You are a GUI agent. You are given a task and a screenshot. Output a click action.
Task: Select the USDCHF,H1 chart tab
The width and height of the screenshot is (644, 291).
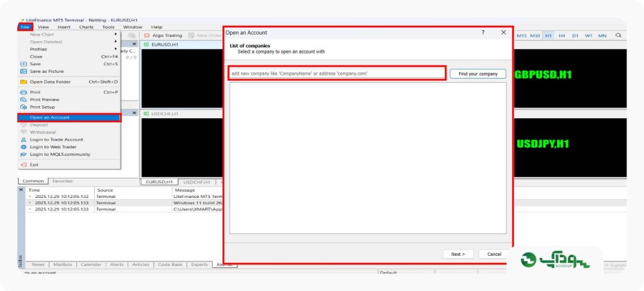coord(197,182)
